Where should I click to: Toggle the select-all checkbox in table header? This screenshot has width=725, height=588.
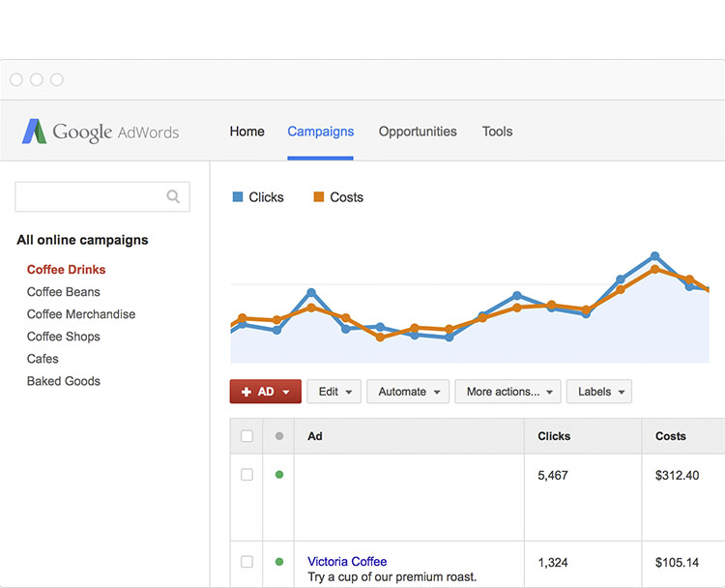[246, 436]
